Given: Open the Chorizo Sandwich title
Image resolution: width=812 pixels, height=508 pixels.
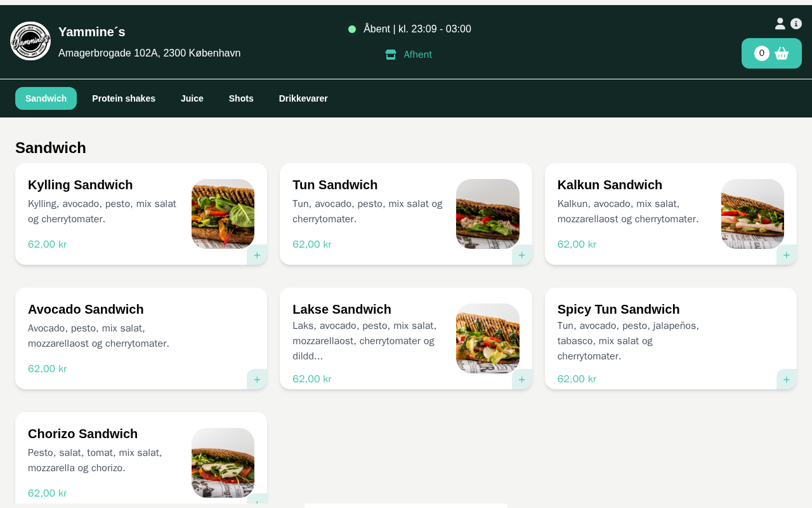Looking at the screenshot, I should [82, 434].
